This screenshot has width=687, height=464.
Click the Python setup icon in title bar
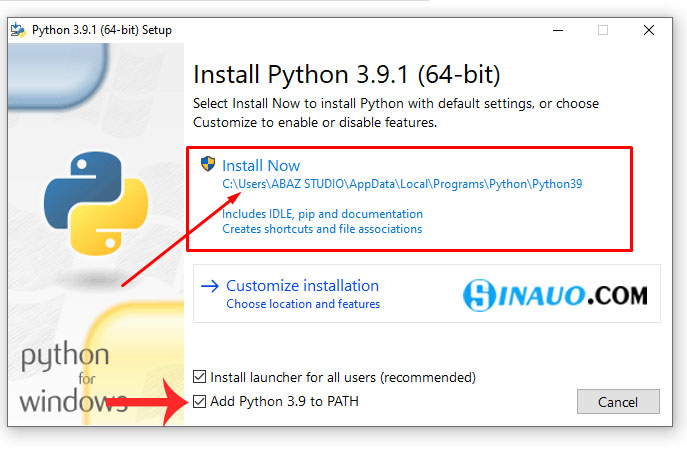(x=18, y=30)
